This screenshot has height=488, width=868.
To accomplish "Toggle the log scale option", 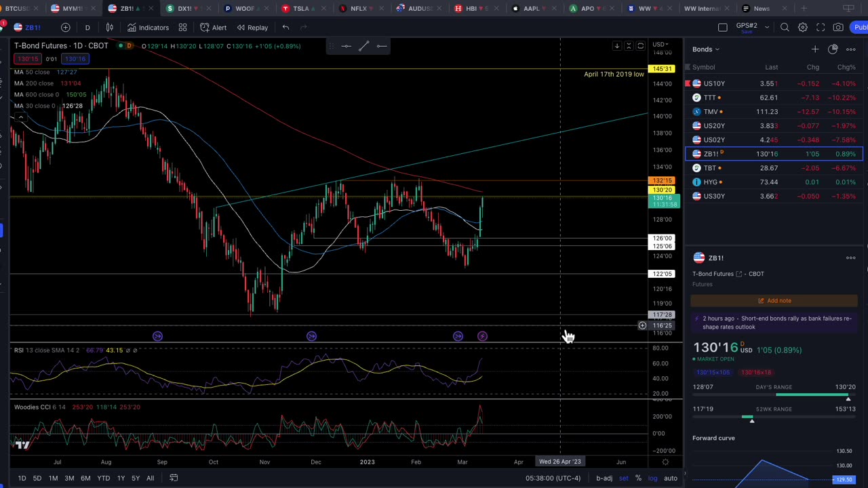I will pos(652,478).
